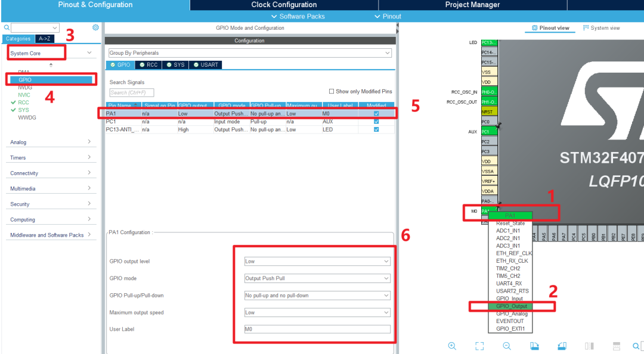Select the PC0 pin on the chip
644x354 pixels.
click(489, 122)
